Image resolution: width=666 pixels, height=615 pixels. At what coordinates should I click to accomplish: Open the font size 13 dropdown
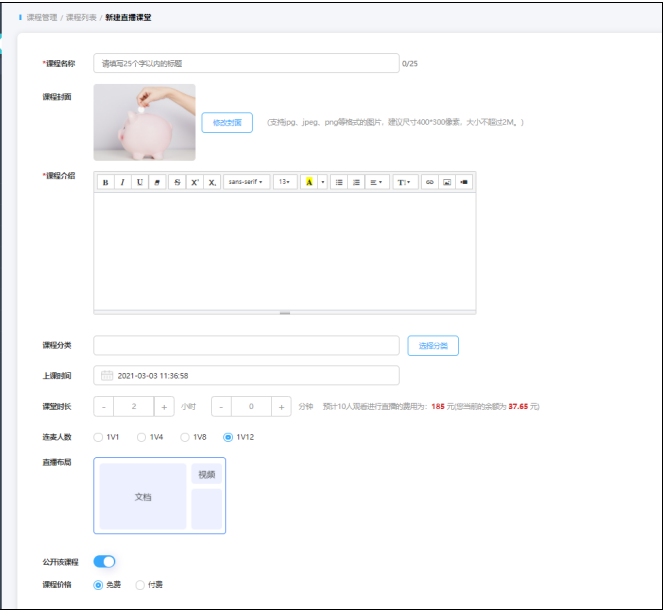[285, 182]
